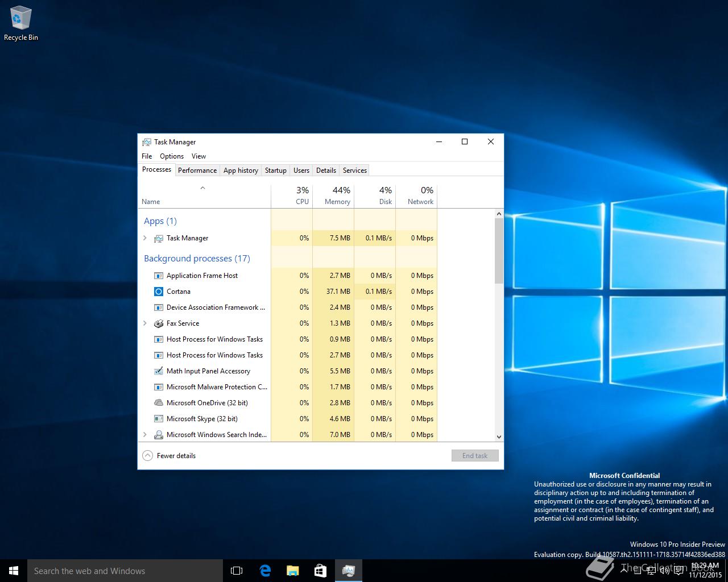This screenshot has width=728, height=582.
Task: Select the Cortana process name
Action: (179, 292)
